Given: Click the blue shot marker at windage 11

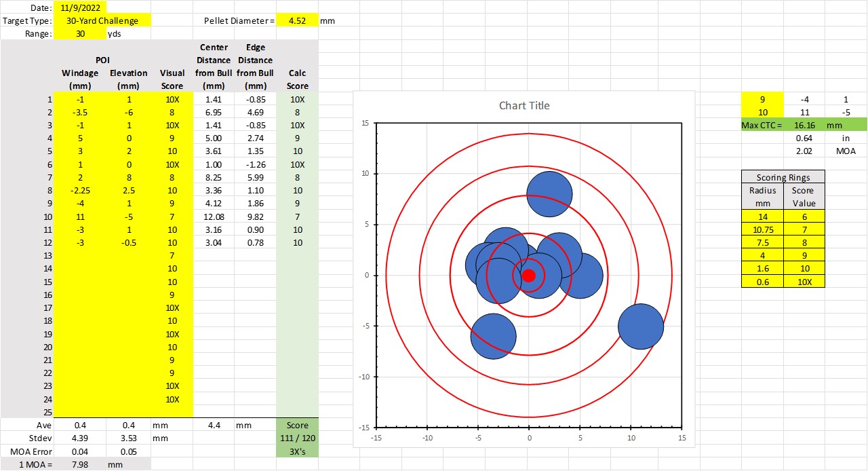Looking at the screenshot, I should tap(641, 326).
